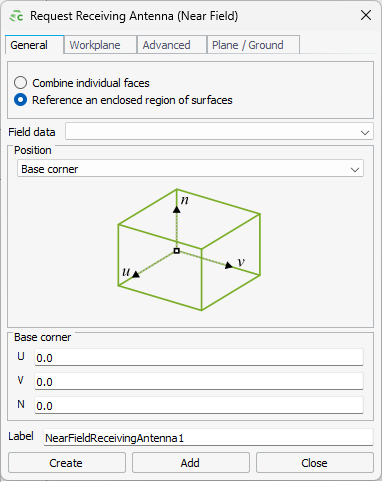Image resolution: width=382 pixels, height=482 pixels.
Task: Click the CADFEKO app icon in title bar
Action: 16,16
